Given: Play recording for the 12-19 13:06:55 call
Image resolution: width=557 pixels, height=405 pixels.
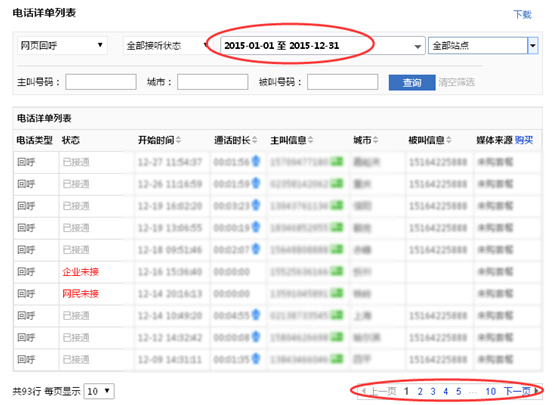Looking at the screenshot, I should coord(256,227).
